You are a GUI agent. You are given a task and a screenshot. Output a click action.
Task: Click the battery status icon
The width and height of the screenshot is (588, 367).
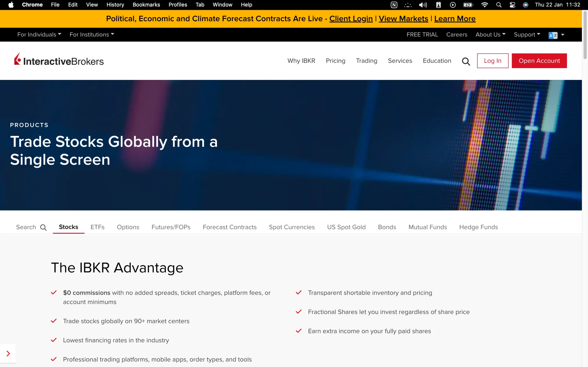(x=468, y=5)
